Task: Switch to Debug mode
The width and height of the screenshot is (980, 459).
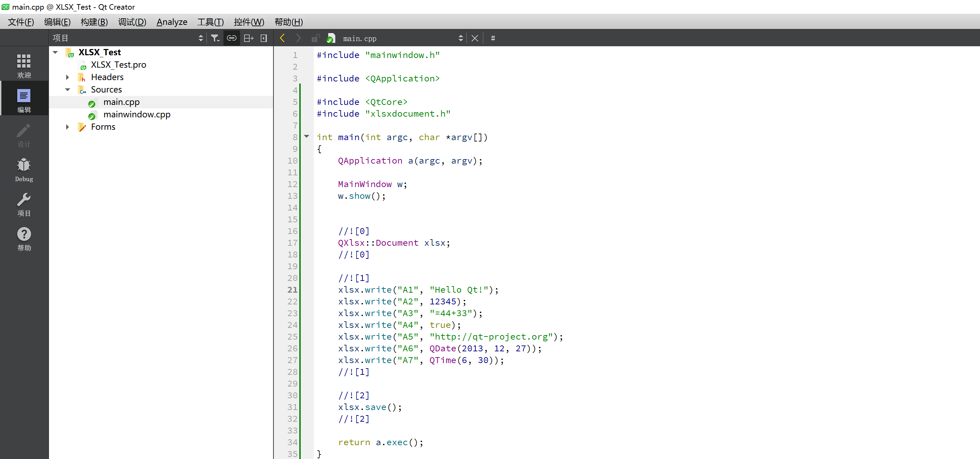Action: click(x=24, y=169)
